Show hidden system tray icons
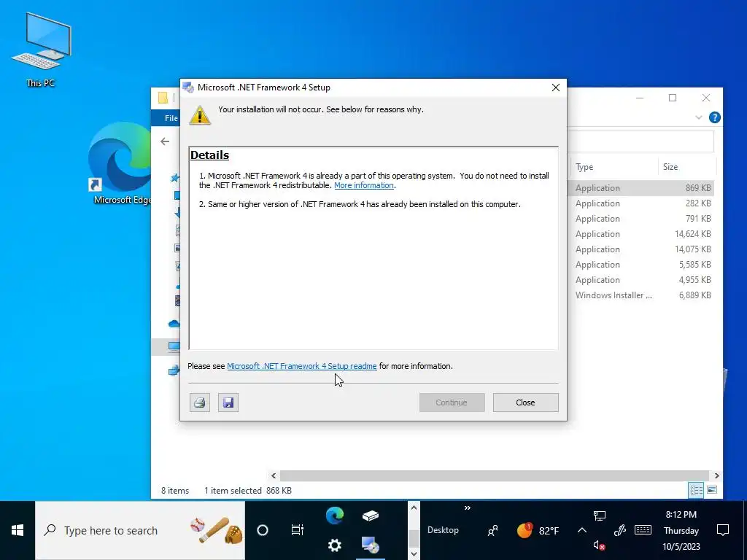The image size is (747, 560). pos(581,530)
